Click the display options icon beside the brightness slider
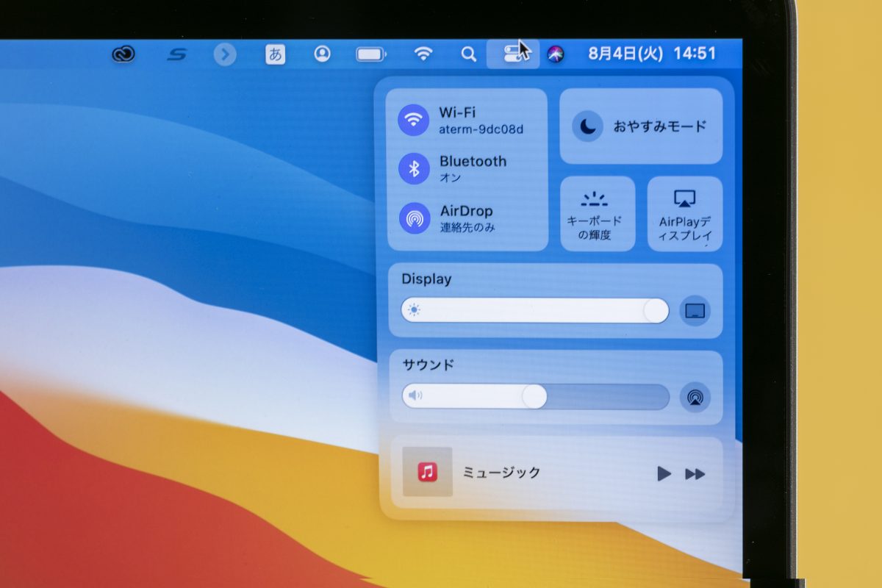The image size is (882, 588). coord(695,311)
